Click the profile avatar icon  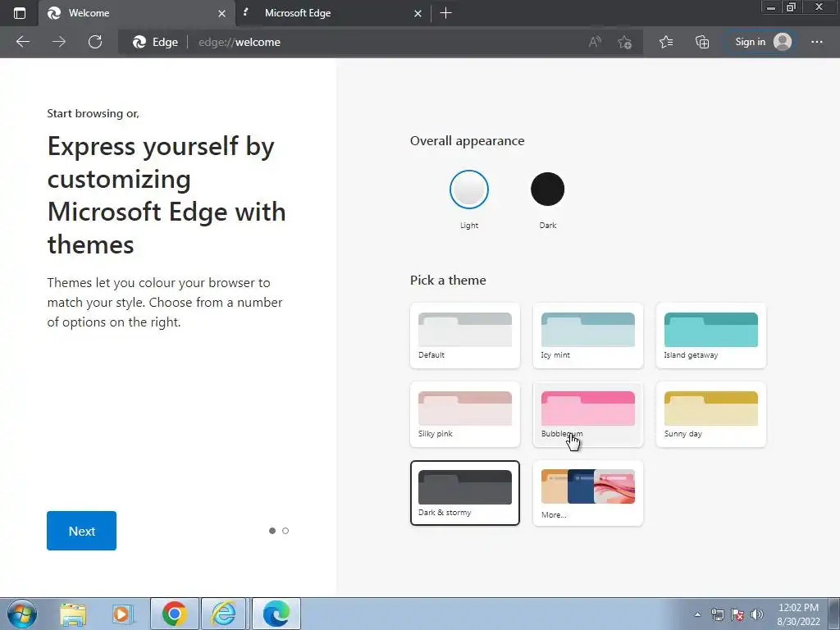coord(783,42)
